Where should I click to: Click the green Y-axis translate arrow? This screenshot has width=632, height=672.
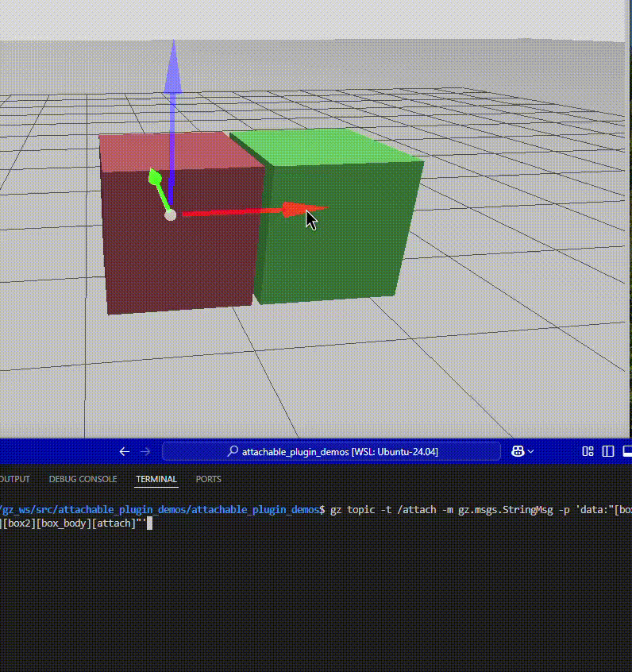[x=159, y=191]
